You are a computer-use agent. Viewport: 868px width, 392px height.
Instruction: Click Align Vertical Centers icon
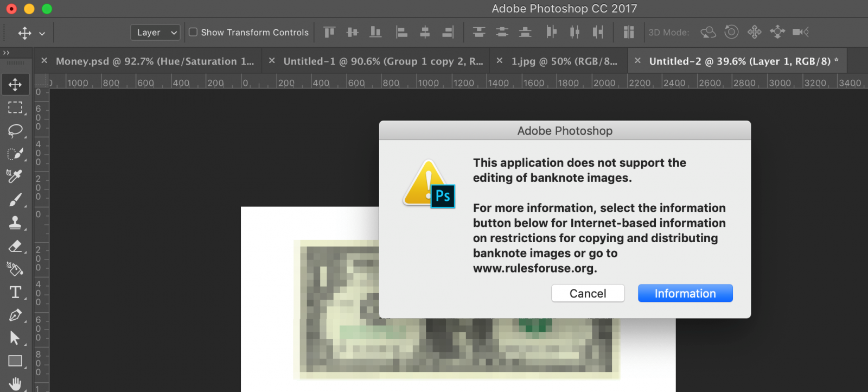(x=353, y=32)
